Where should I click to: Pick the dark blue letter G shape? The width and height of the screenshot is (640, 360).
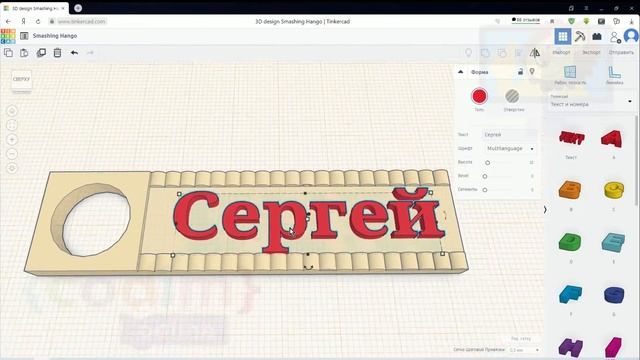coord(614,295)
